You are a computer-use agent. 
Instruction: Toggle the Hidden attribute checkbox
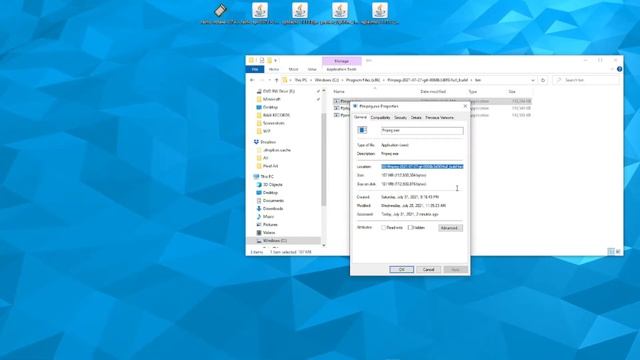pos(410,228)
